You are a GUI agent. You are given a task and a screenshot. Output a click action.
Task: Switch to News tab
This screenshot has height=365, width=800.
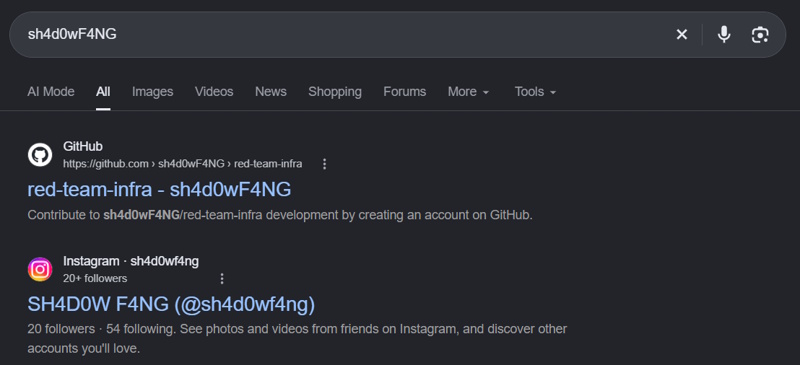coord(271,92)
